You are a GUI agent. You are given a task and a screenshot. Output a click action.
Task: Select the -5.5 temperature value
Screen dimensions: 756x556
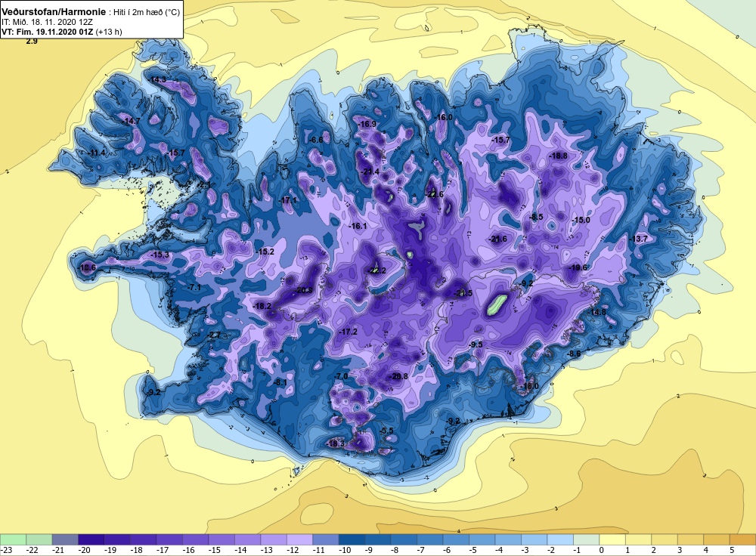(387, 431)
